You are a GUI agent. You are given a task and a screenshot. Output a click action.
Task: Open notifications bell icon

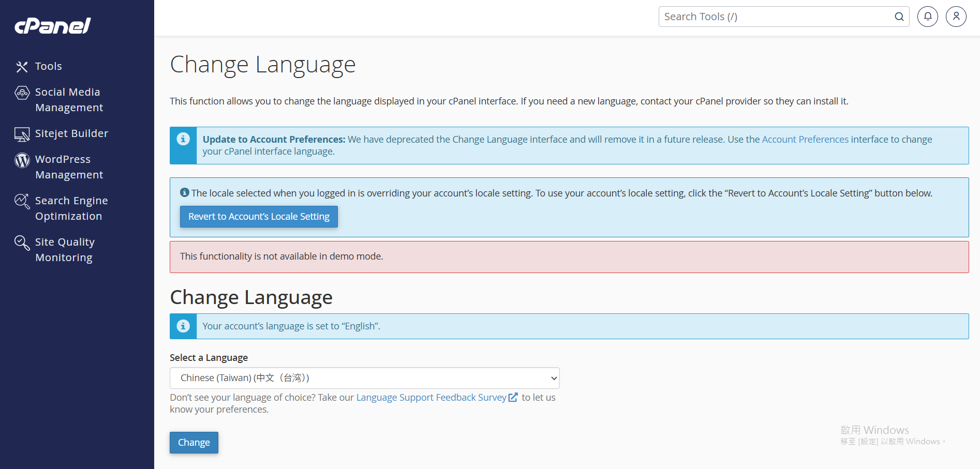pyautogui.click(x=927, y=17)
